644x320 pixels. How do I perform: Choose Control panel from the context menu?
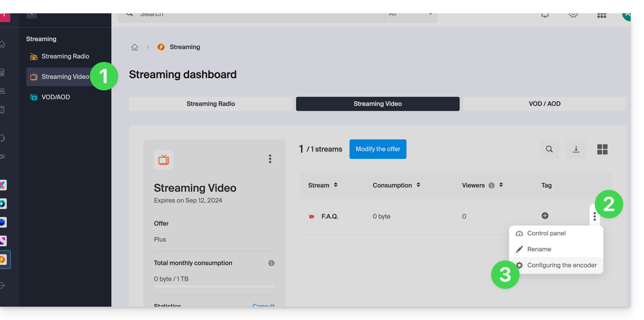click(x=546, y=233)
